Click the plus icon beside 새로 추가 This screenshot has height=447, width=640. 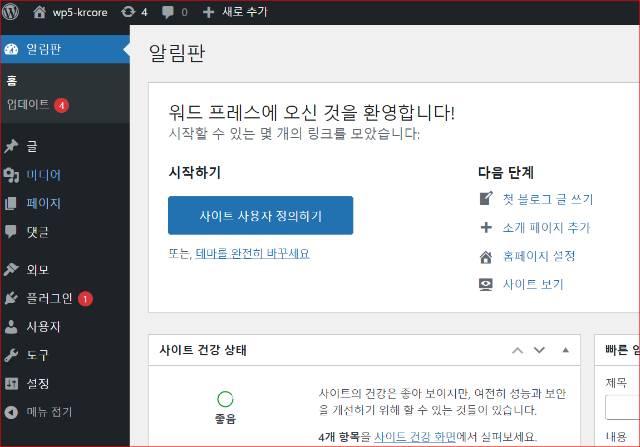coord(209,12)
